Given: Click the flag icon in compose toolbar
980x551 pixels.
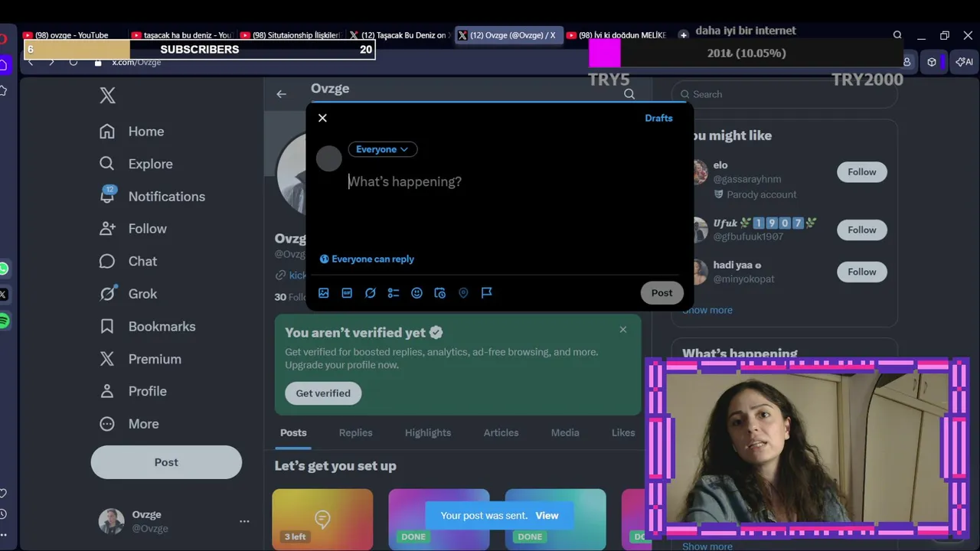Looking at the screenshot, I should (486, 293).
